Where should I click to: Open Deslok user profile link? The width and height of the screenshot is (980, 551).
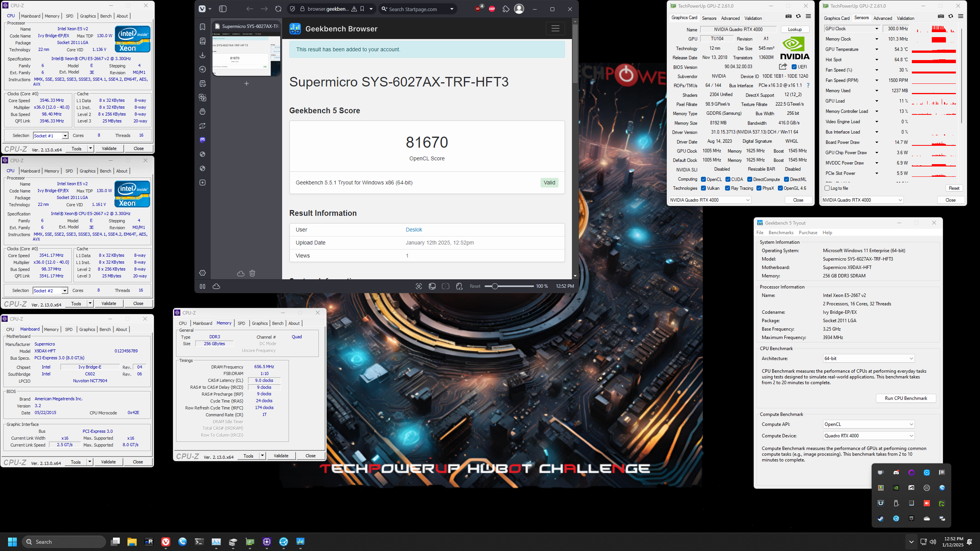coord(414,230)
